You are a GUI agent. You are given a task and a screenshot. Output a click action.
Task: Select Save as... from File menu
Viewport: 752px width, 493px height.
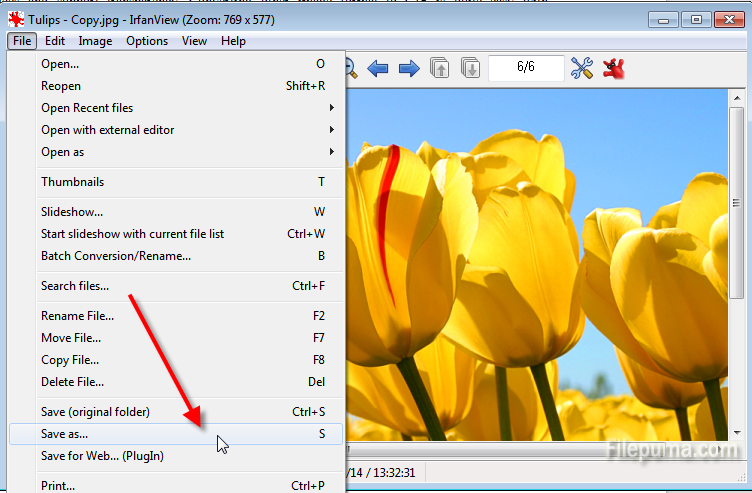pos(65,434)
